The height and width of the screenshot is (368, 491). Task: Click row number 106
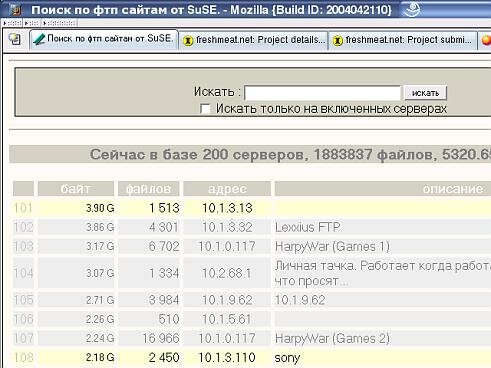pos(23,319)
